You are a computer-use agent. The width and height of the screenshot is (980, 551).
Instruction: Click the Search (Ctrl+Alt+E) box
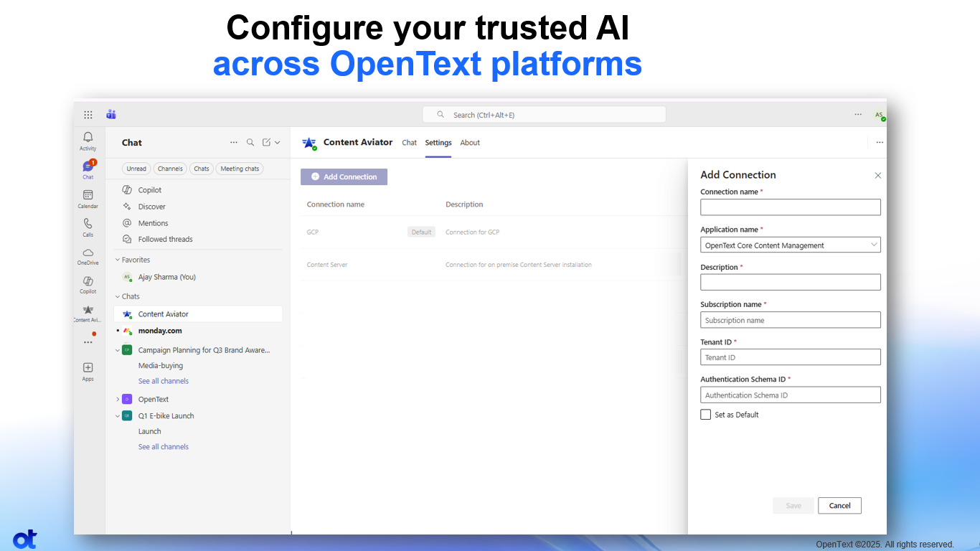point(544,115)
